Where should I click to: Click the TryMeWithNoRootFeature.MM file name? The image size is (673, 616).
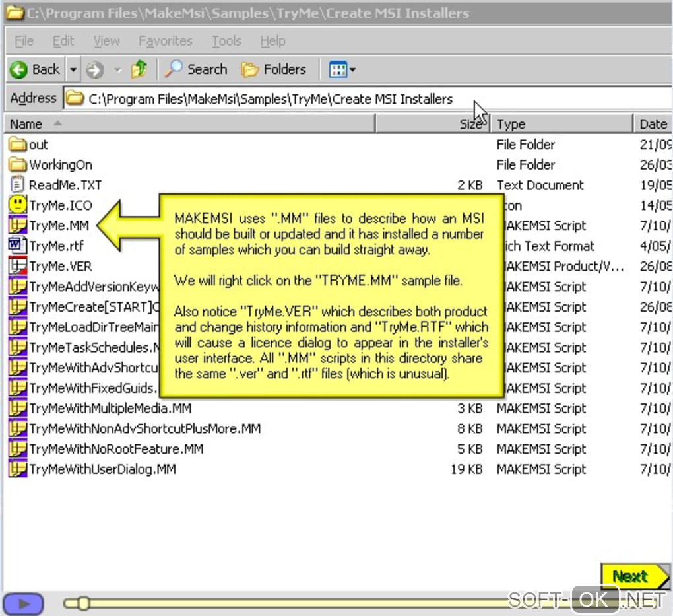[116, 450]
